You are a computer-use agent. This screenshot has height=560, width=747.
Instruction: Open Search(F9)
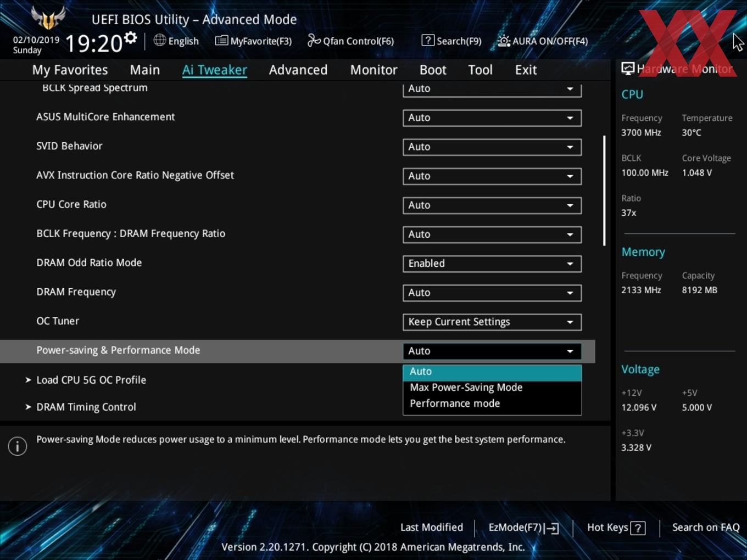point(451,41)
